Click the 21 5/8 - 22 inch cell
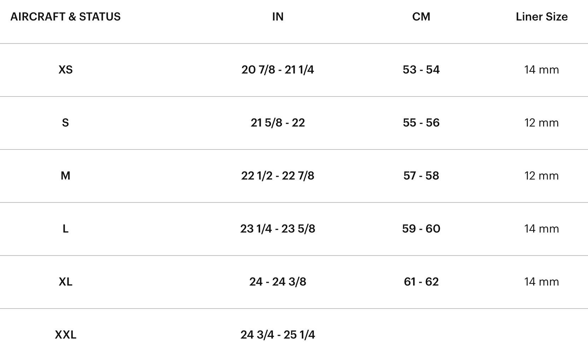The width and height of the screenshot is (588, 364). pos(278,123)
